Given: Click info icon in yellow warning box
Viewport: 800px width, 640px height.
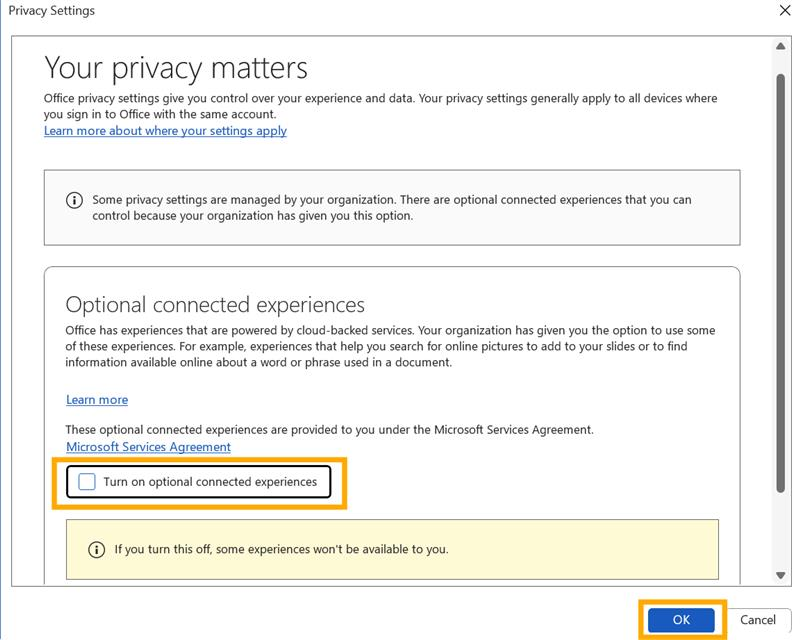Looking at the screenshot, I should click(x=96, y=550).
